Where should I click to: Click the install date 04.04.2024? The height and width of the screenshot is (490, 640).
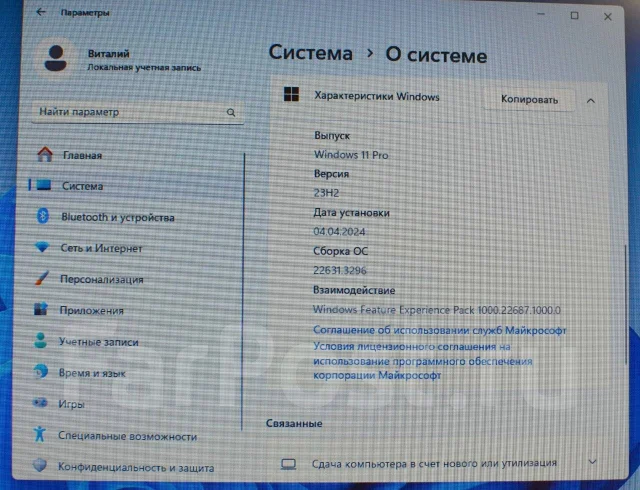pyautogui.click(x=339, y=232)
